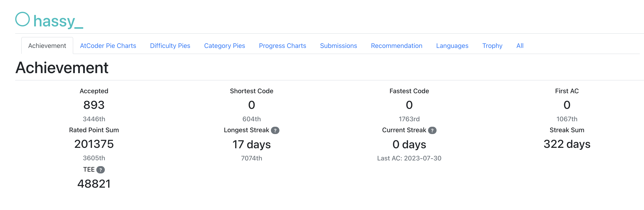
Task: Go to the Category Pies tab
Action: 224,46
